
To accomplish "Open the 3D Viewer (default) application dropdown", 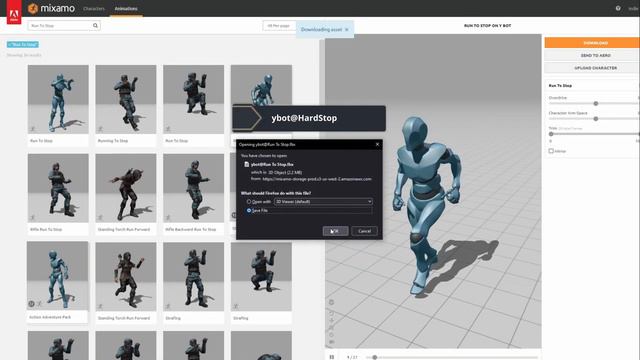I will tap(323, 202).
